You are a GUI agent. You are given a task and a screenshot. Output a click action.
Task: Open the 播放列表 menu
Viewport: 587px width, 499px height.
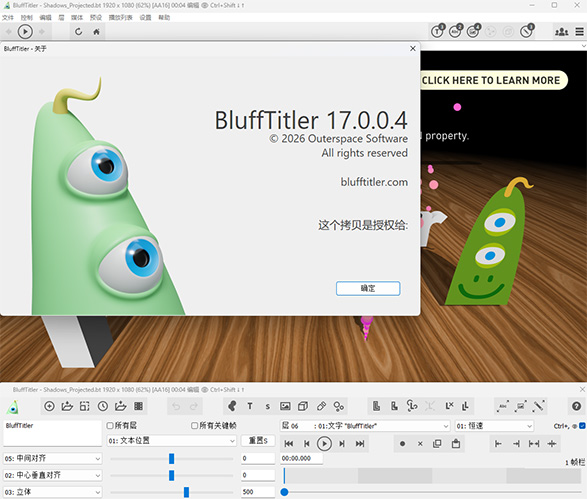pos(121,18)
